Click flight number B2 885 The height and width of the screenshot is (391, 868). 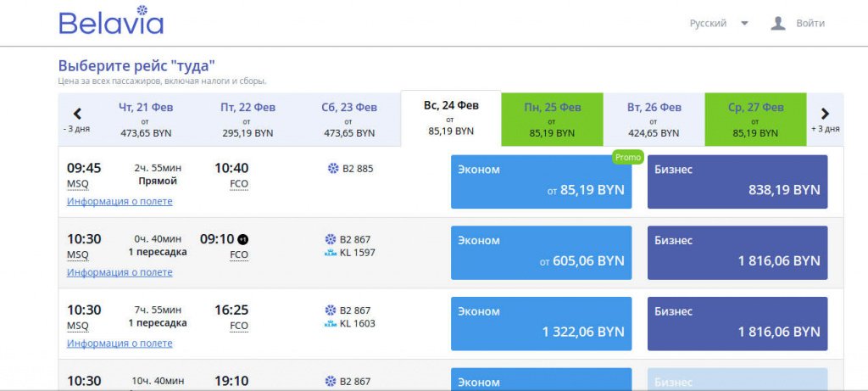(x=358, y=169)
